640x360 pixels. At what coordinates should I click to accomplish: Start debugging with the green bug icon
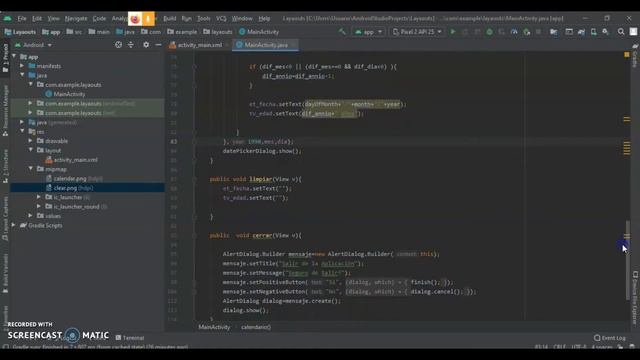coord(489,31)
